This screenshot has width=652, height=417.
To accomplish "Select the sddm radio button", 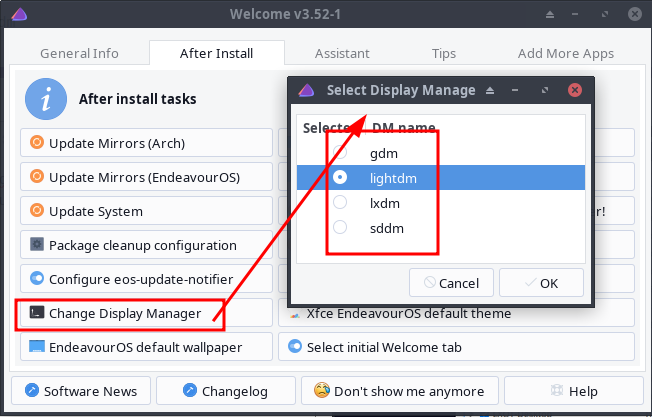I will (340, 227).
